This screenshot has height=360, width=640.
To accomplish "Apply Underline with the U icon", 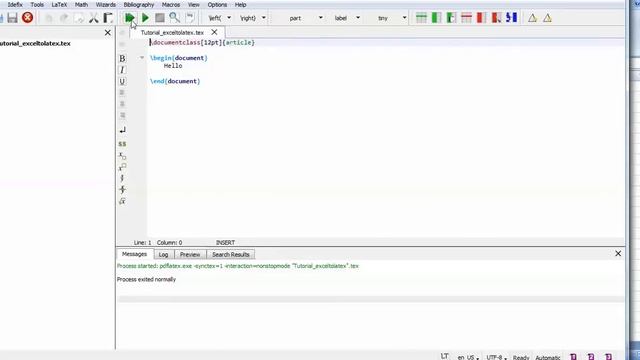I will point(122,81).
